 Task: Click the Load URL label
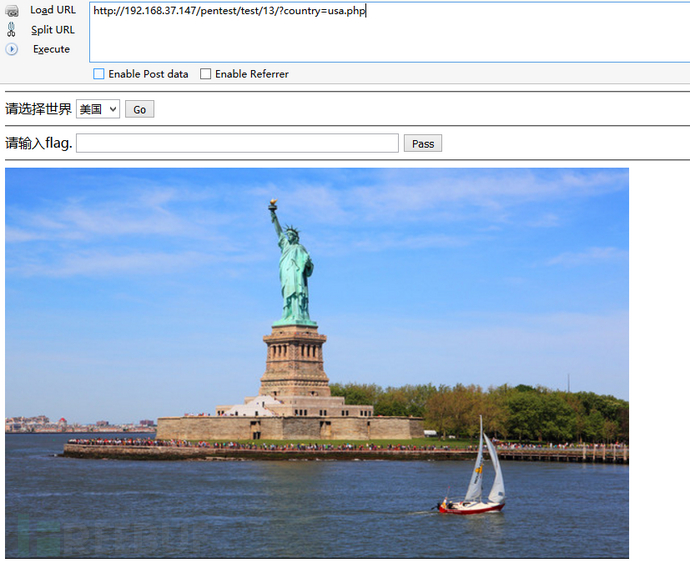click(x=53, y=10)
